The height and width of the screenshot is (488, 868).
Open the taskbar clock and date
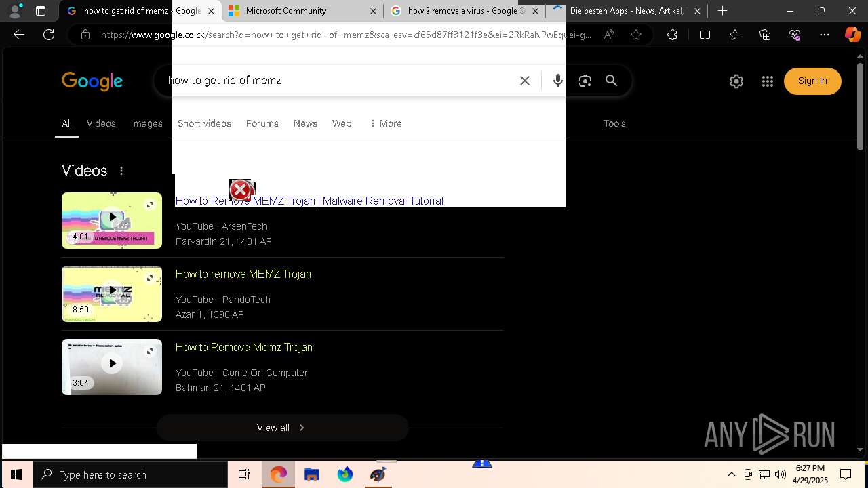(x=810, y=474)
